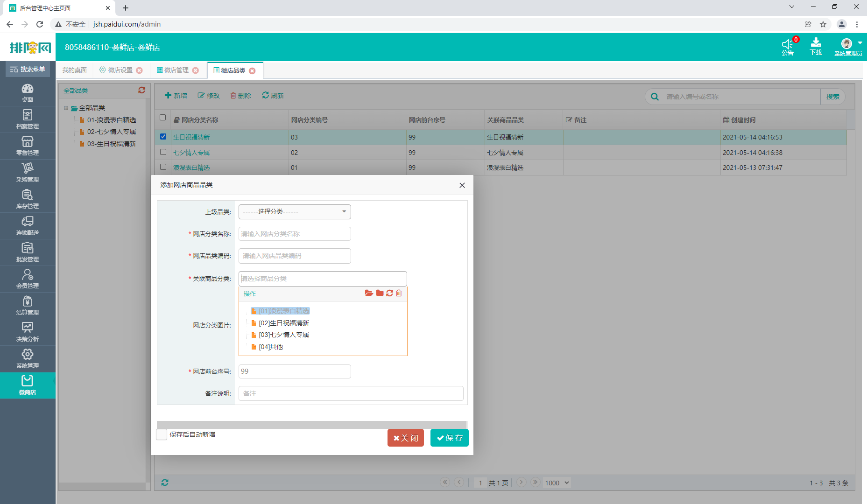The image size is (867, 504).
Task: Open 微商店 in the sidebar
Action: 28,385
